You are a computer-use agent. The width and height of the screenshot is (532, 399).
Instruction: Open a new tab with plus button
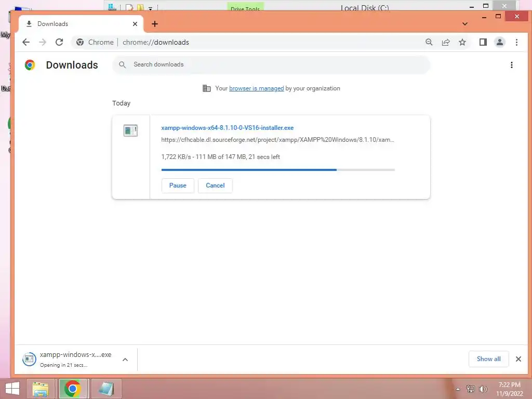pos(155,24)
